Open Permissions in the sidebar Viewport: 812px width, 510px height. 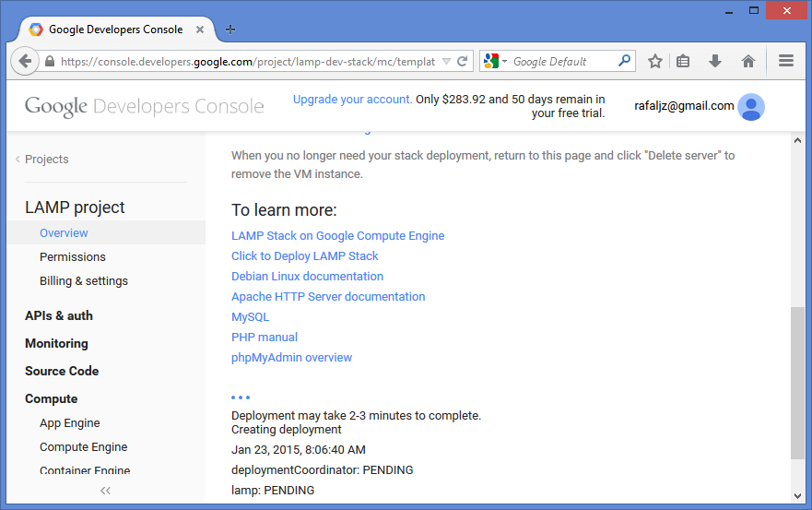[73, 256]
